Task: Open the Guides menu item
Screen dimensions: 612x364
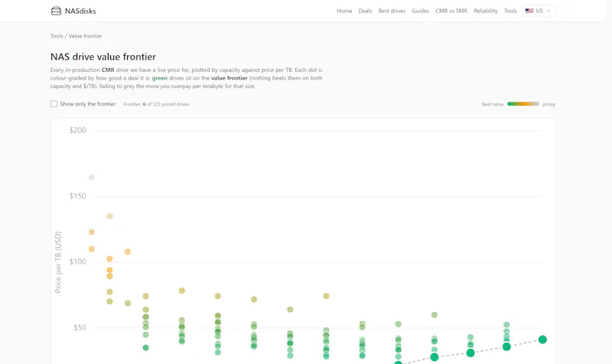Action: coord(420,11)
